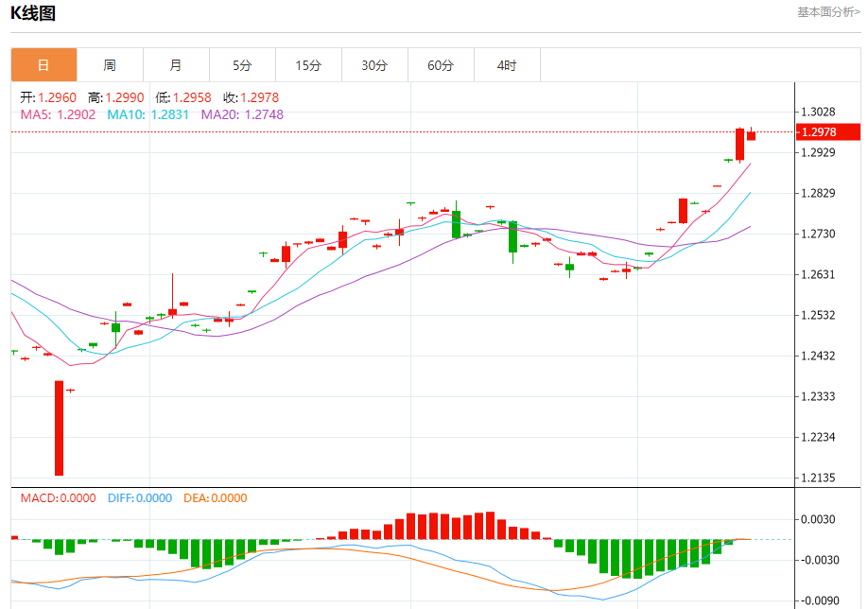The image size is (868, 609).
Task: Click the tall red candlestick near 1.2234
Action: (x=59, y=428)
